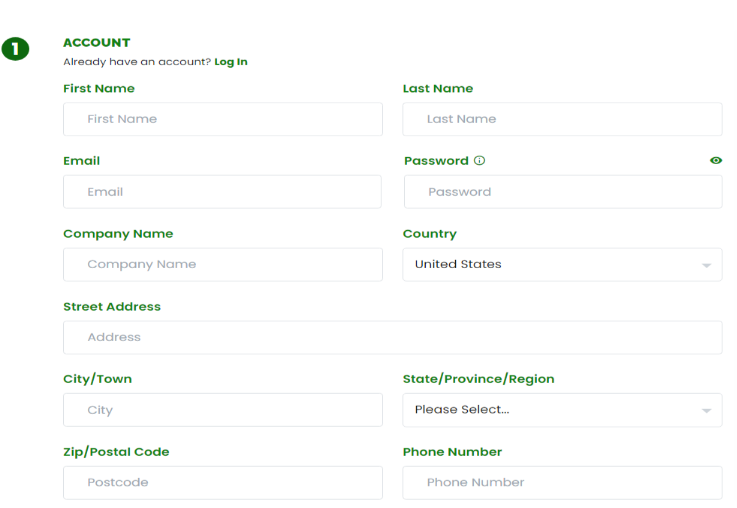This screenshot has height=508, width=737.
Task: Click the Phone Number label
Action: 452,452
